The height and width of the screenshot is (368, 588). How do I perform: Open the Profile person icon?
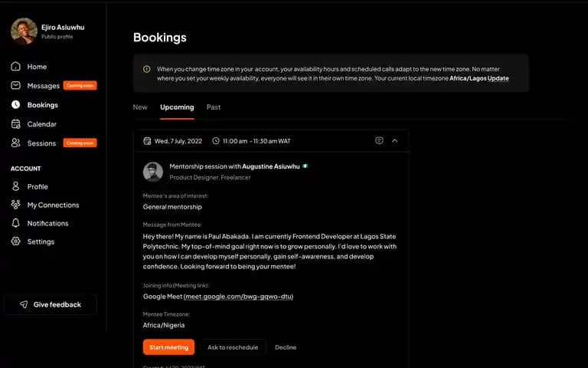click(x=16, y=186)
